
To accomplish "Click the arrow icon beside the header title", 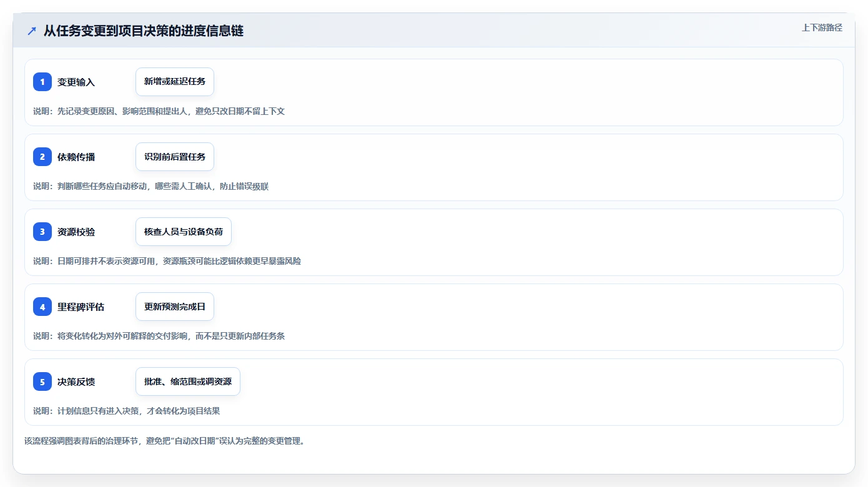I will (32, 31).
